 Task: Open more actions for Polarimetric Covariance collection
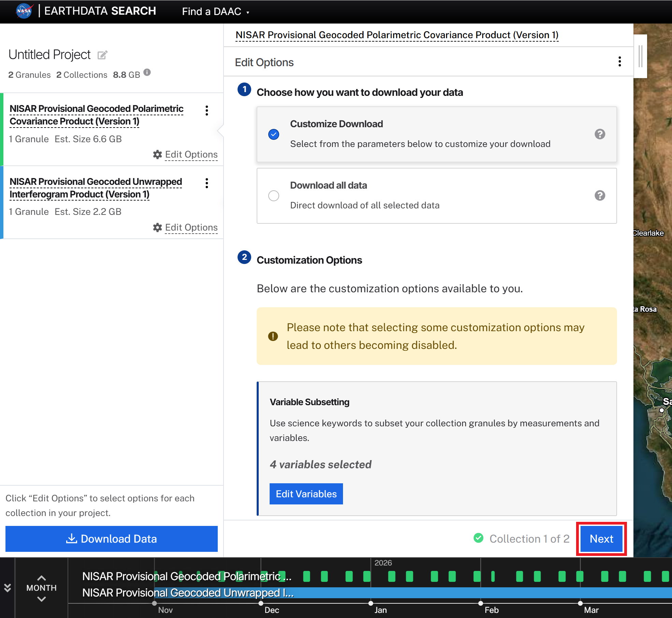(x=207, y=111)
